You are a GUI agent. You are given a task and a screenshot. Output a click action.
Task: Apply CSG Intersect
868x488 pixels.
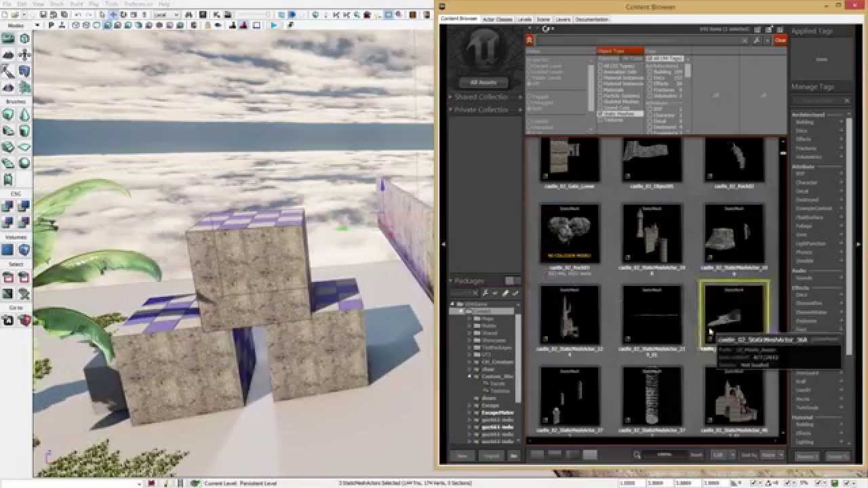pyautogui.click(x=8, y=222)
